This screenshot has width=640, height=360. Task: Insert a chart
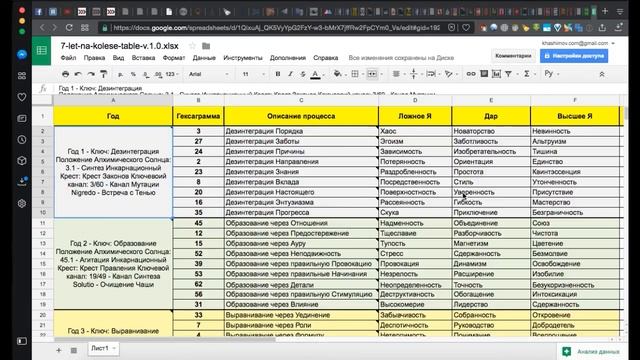[x=496, y=74]
